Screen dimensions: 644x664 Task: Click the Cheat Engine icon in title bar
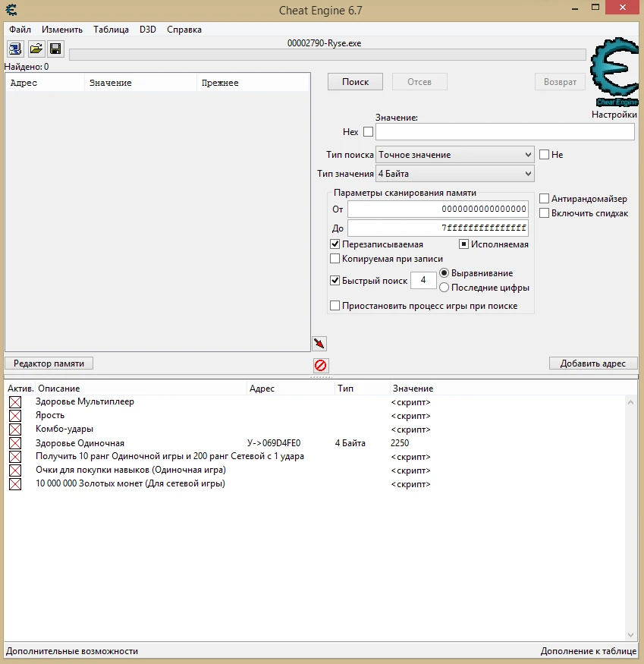point(9,8)
